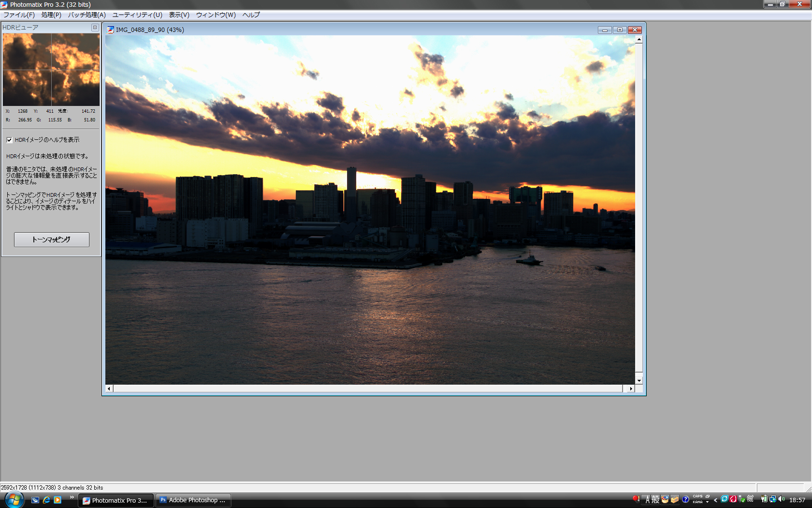This screenshot has width=812, height=508.
Task: Click the Safely Remove Hardware tray icon
Action: pos(741,499)
